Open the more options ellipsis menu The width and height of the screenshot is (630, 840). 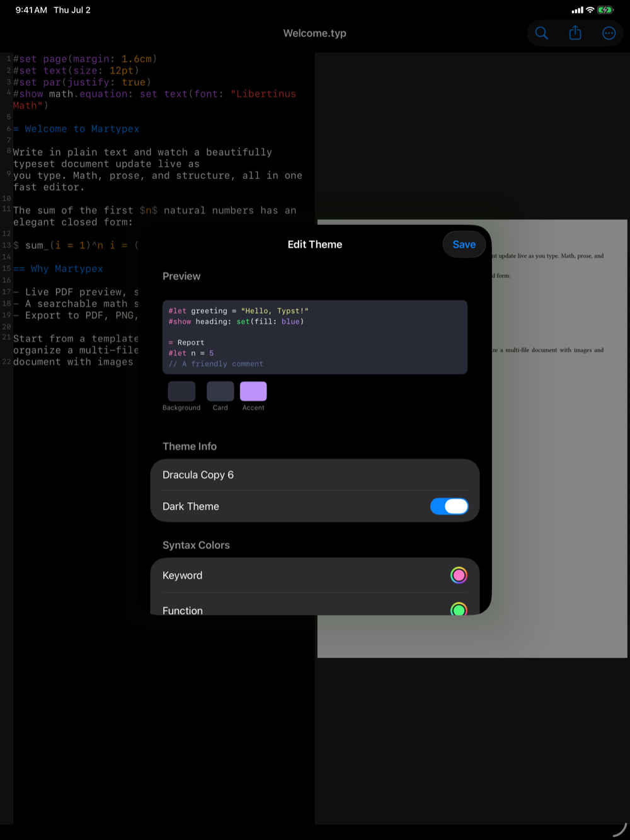609,33
